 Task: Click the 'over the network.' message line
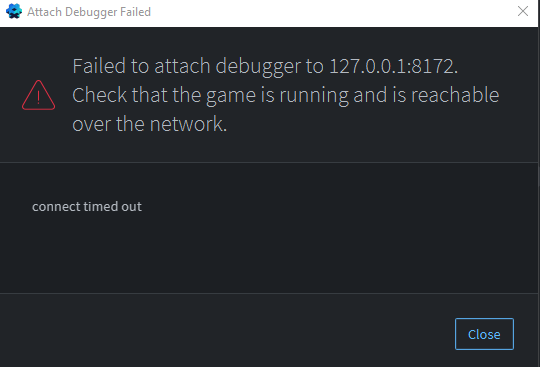click(x=150, y=124)
